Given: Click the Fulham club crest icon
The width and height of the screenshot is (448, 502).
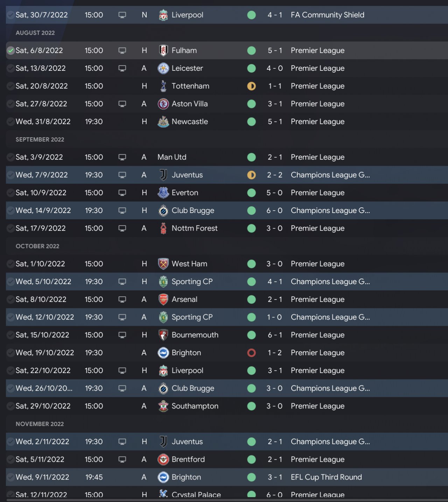Looking at the screenshot, I should point(163,50).
